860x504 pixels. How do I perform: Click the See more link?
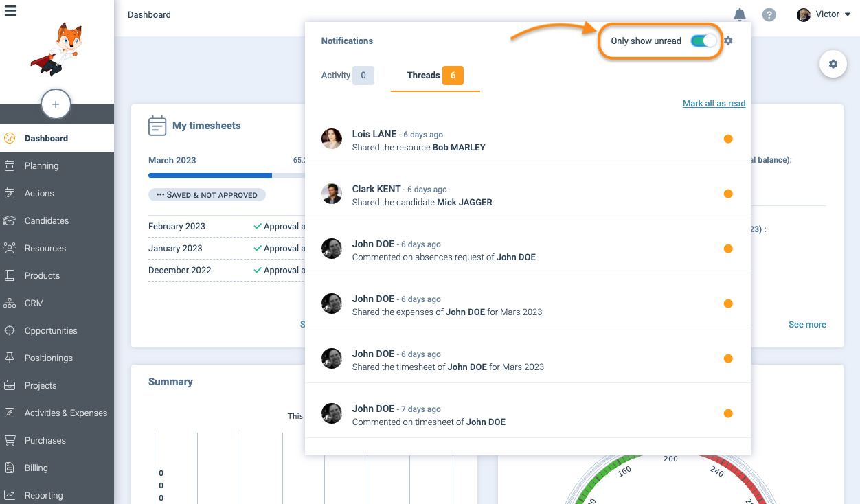[x=807, y=324]
